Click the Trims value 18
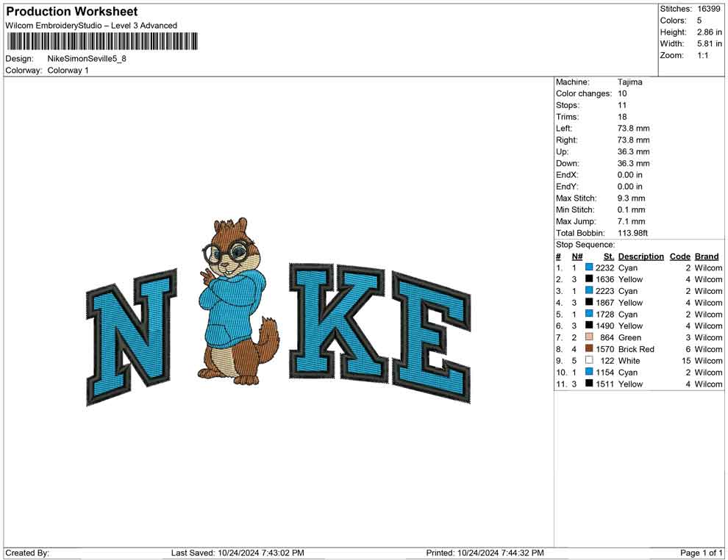Screen dimensions: 728x560 pyautogui.click(x=622, y=117)
